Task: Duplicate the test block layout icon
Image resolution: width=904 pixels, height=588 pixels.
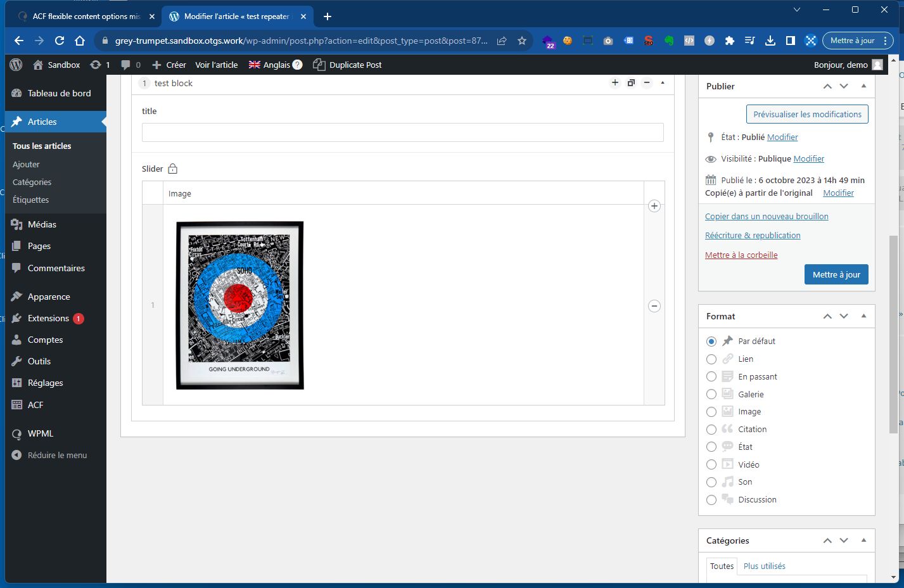Action: pyautogui.click(x=631, y=83)
